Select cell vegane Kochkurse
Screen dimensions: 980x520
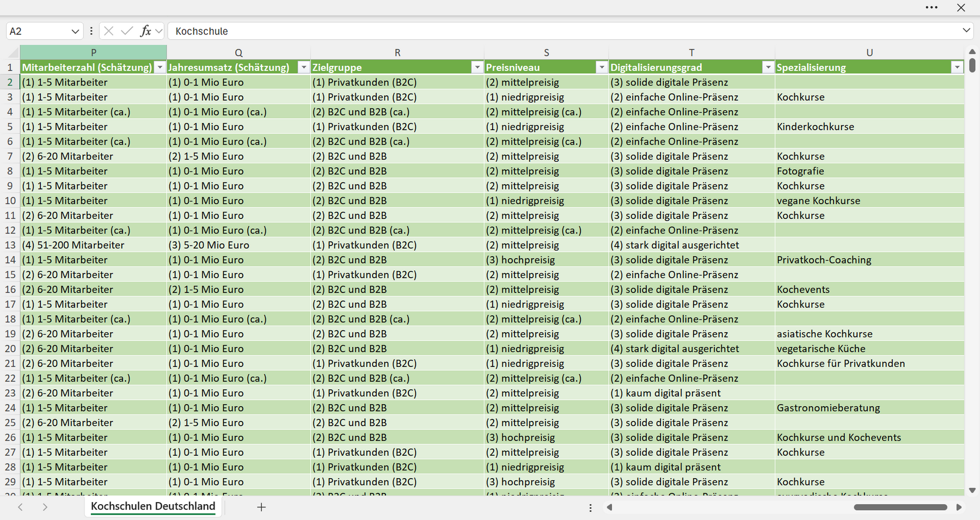(869, 200)
